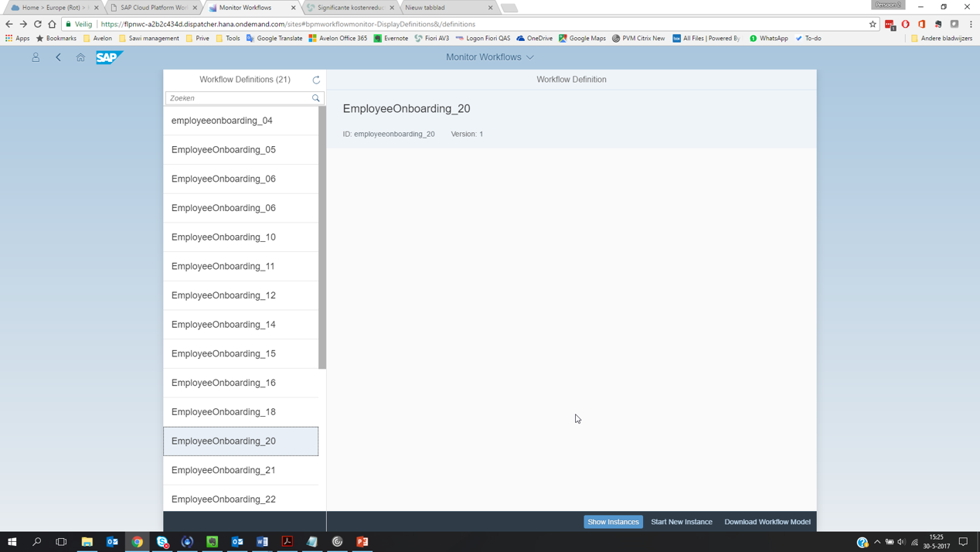Open the Google Translate bookmark
980x552 pixels.
274,38
